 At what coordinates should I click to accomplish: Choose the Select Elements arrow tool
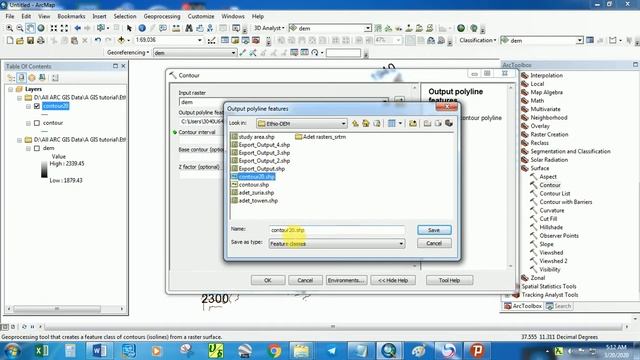(x=129, y=28)
